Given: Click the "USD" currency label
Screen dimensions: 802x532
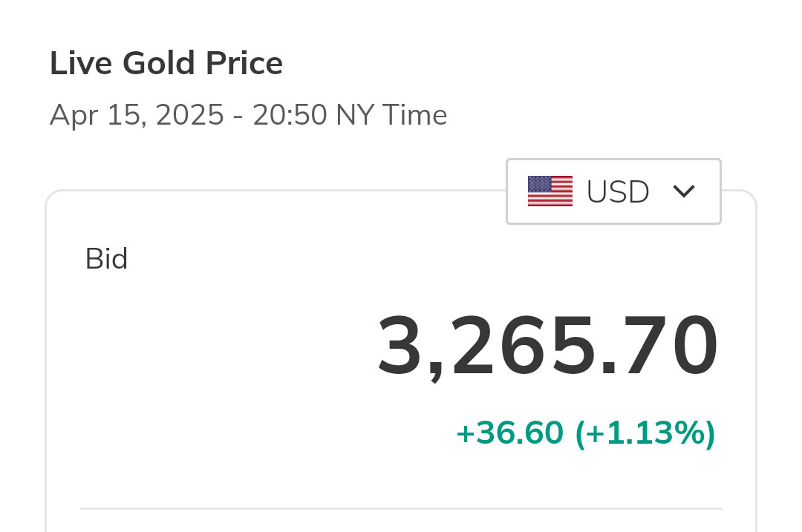Looking at the screenshot, I should pos(618,192).
